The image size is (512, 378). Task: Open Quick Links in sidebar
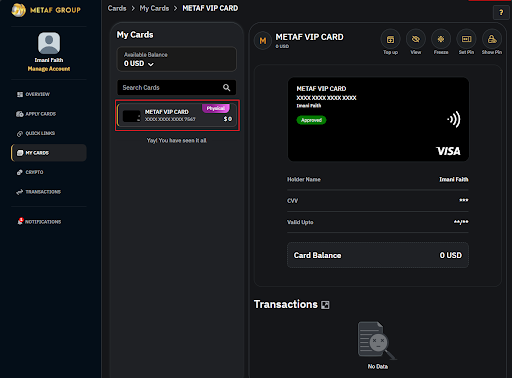coord(49,133)
